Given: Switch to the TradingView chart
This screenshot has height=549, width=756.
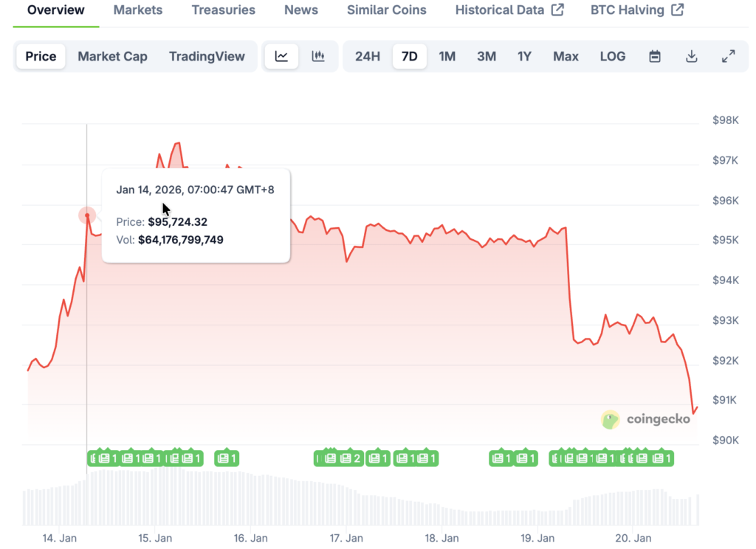Looking at the screenshot, I should click(207, 57).
